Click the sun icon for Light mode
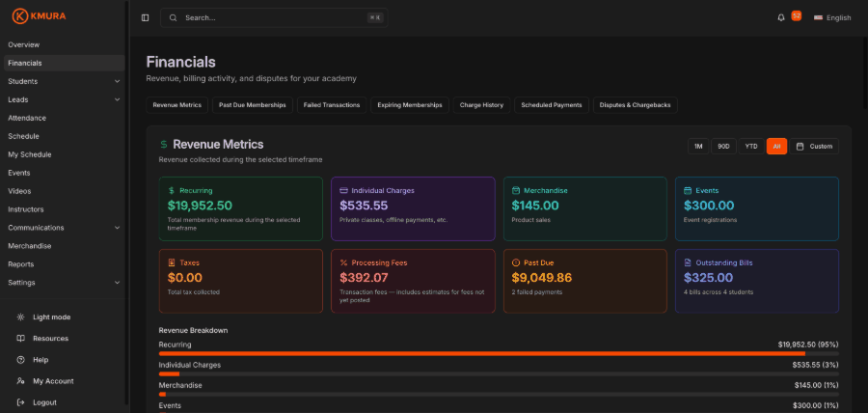Screen dimensions: 868x413 tap(20, 317)
